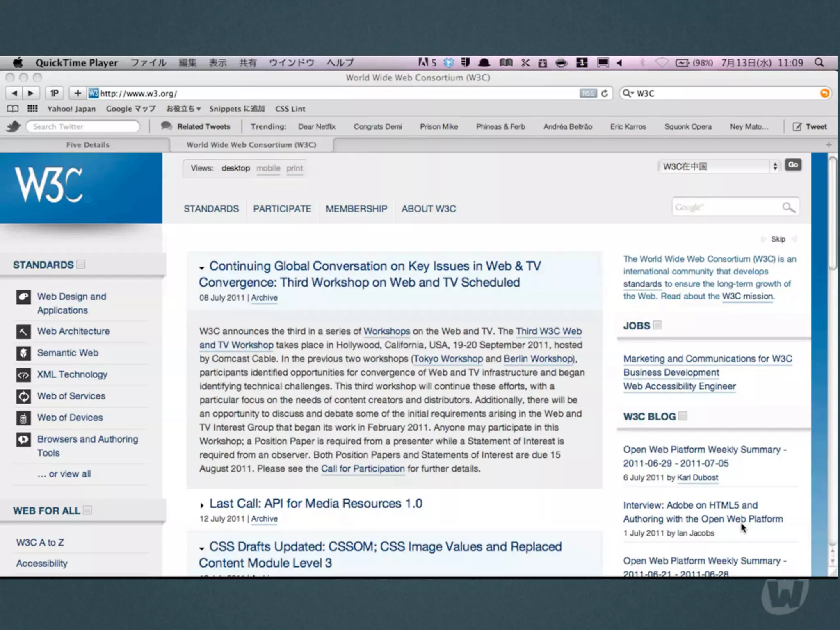Click the Web Architecture sidebar icon
The height and width of the screenshot is (630, 840).
(23, 331)
